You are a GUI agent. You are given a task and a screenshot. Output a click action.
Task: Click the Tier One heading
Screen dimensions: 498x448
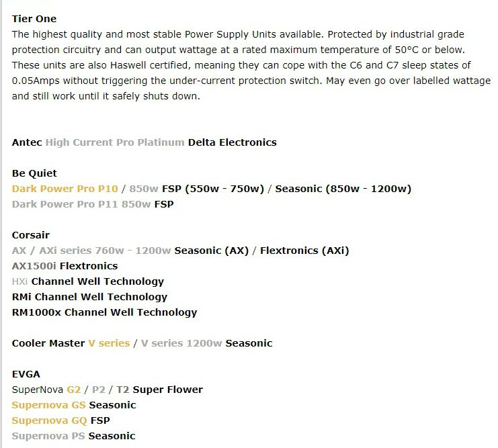pos(34,19)
